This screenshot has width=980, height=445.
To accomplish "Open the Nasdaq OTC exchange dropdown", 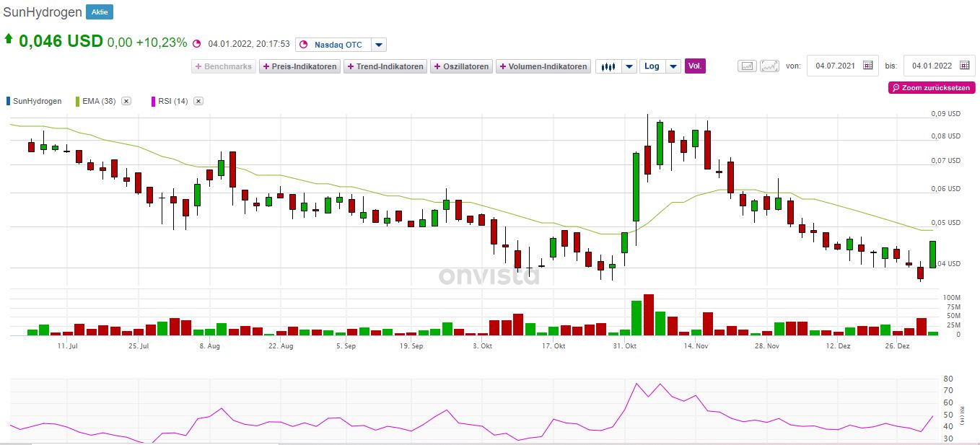I will pyautogui.click(x=379, y=45).
